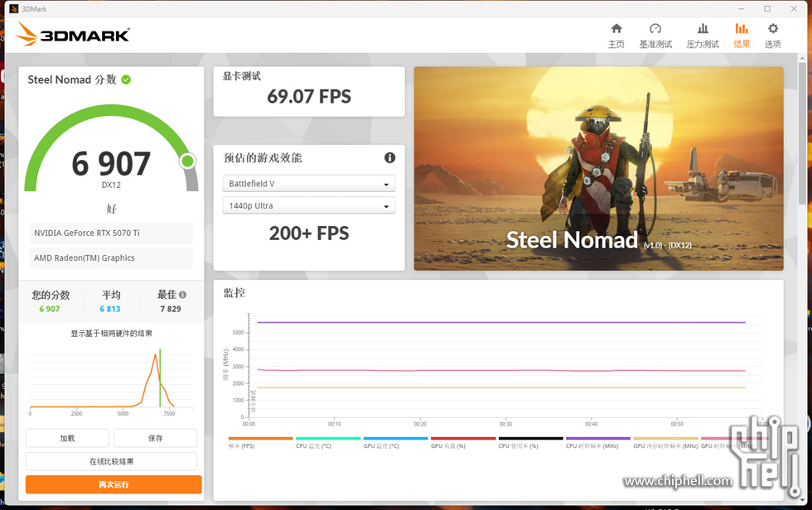
Task: Toggle the CPU 温度 (°C) legend
Action: point(328,443)
